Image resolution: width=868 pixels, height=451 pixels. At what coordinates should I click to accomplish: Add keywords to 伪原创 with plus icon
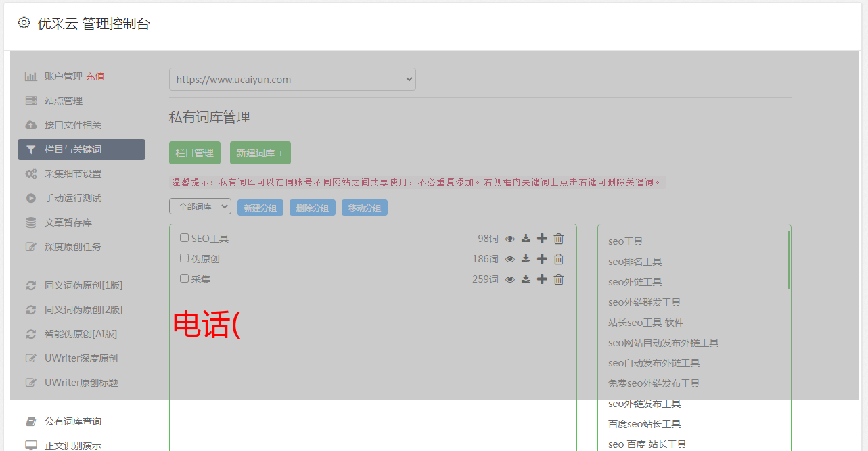542,259
